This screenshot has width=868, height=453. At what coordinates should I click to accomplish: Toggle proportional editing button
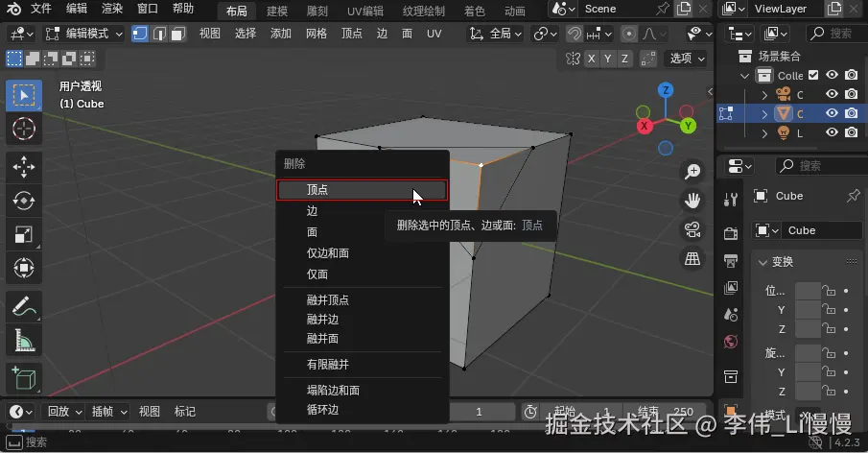629,34
